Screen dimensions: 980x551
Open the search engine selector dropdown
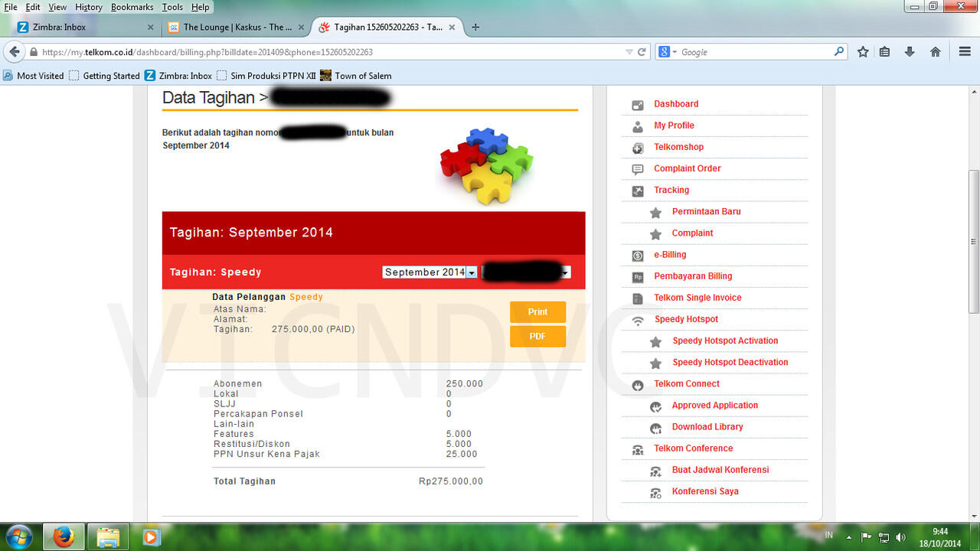click(666, 52)
